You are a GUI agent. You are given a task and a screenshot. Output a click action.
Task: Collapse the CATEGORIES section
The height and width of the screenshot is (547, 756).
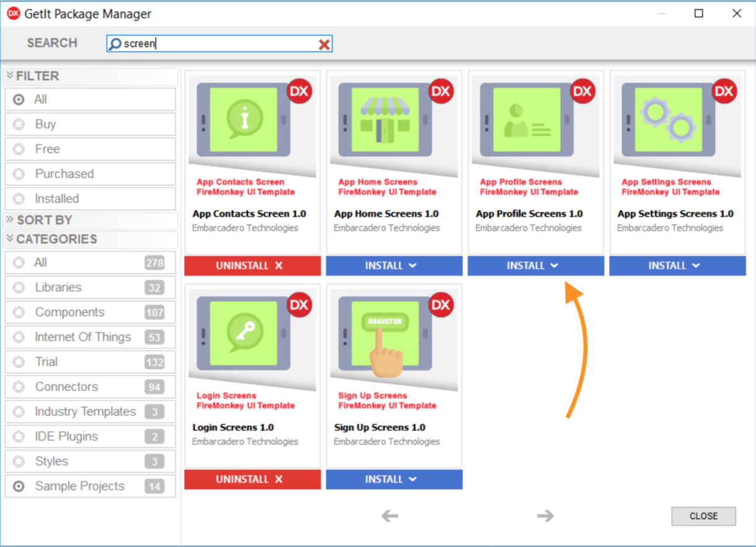(90, 239)
